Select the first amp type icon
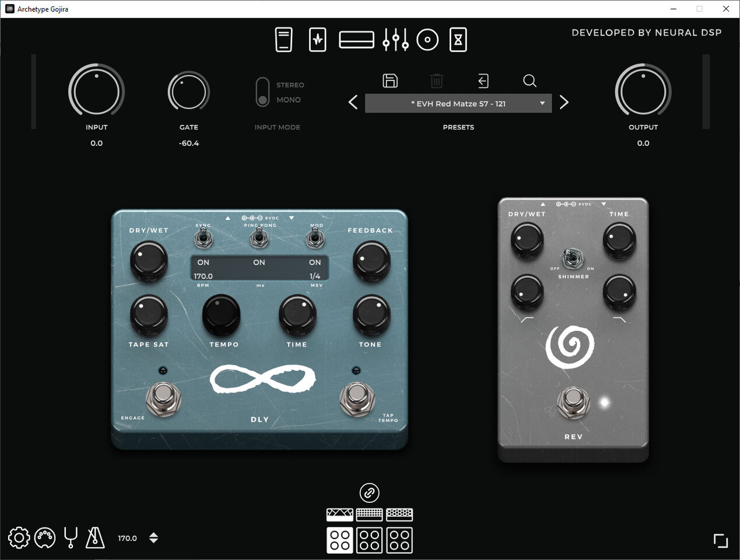This screenshot has width=740, height=560. 339,514
